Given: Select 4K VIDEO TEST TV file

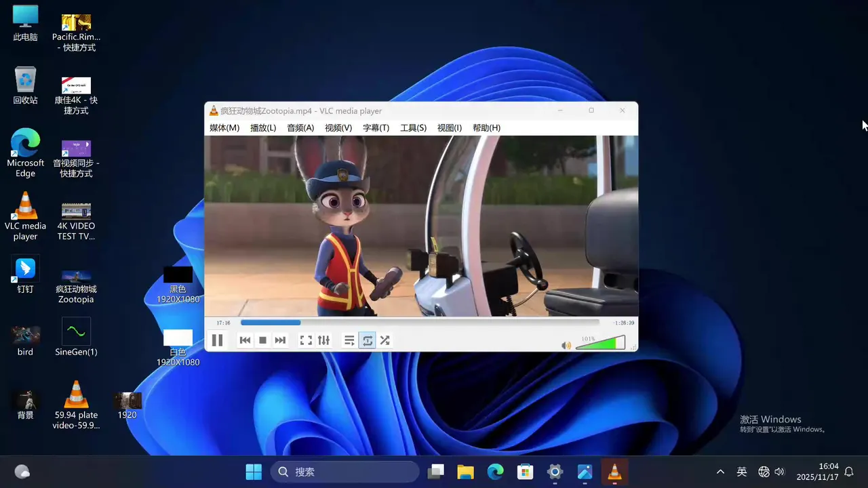Looking at the screenshot, I should pos(76,221).
